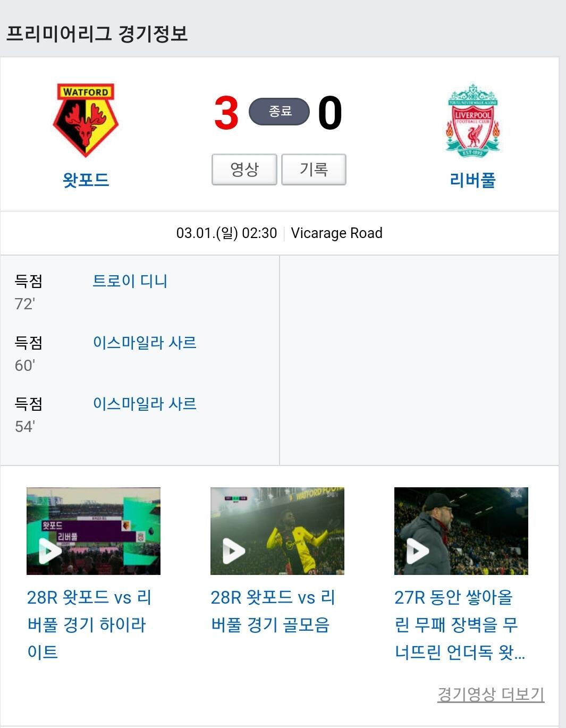Click the Liverpool club crest
The image size is (566, 728).
(x=472, y=120)
